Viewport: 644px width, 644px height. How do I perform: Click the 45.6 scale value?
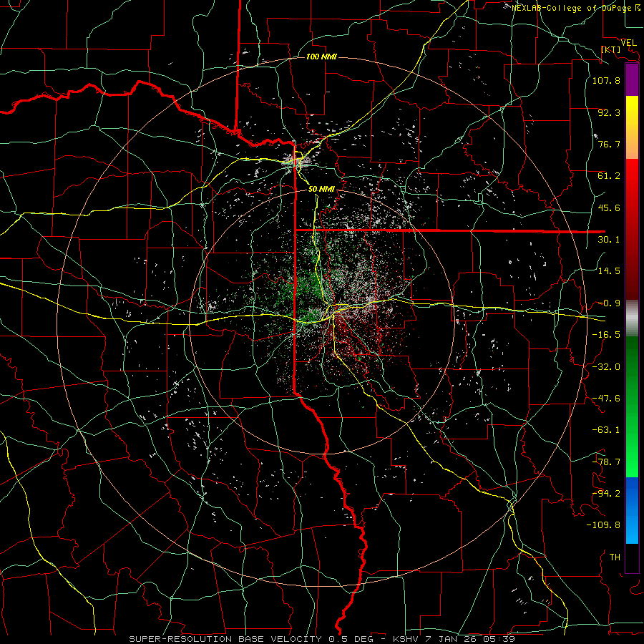tap(609, 208)
